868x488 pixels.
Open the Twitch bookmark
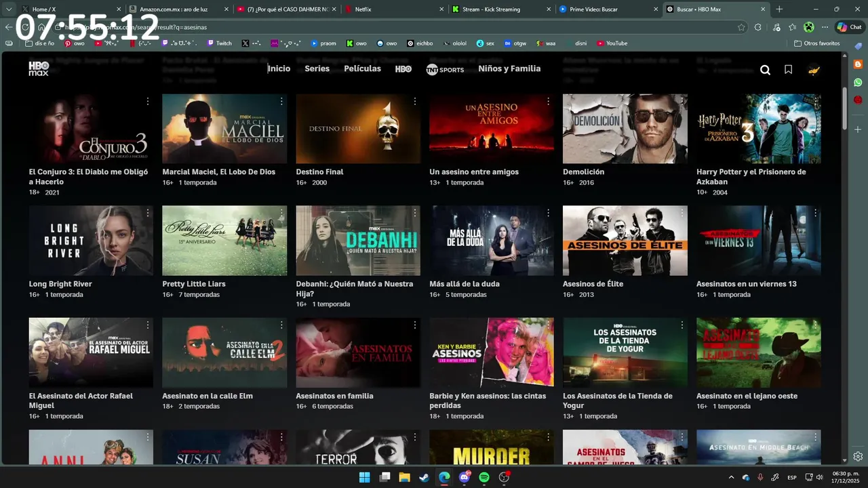click(220, 43)
